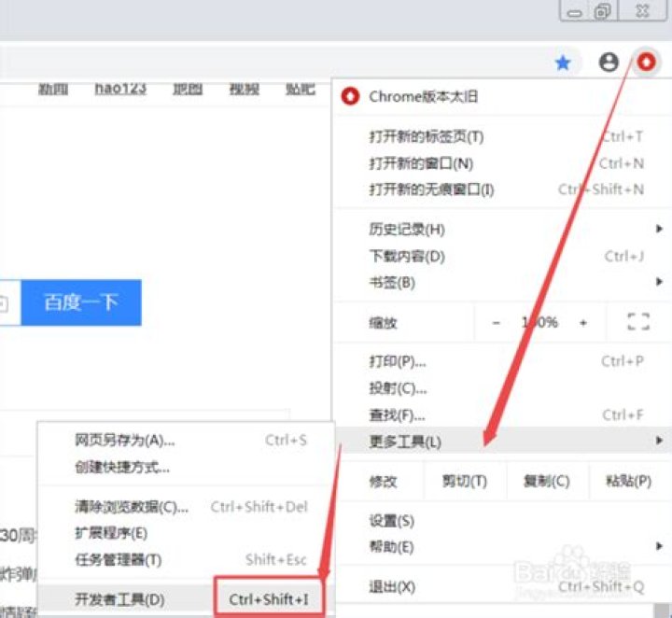
Task: Open a new tab via 打开新的标签页
Action: pos(427,137)
